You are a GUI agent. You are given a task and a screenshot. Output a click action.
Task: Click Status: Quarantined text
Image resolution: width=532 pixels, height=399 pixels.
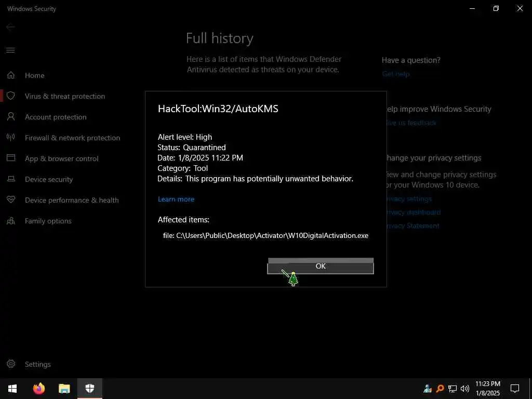(x=191, y=147)
